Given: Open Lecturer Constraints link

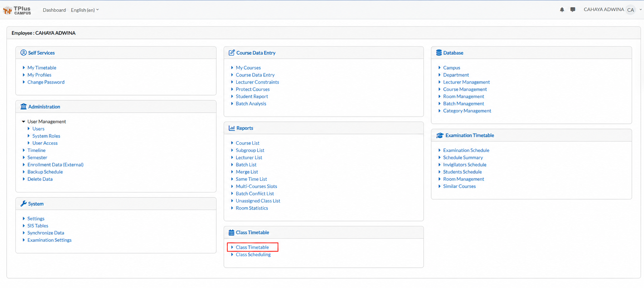Looking at the screenshot, I should [257, 82].
